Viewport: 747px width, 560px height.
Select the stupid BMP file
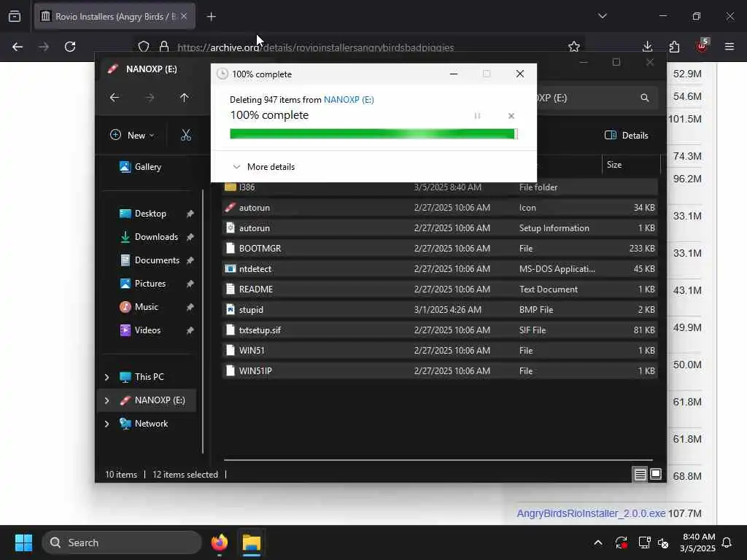(x=440, y=309)
